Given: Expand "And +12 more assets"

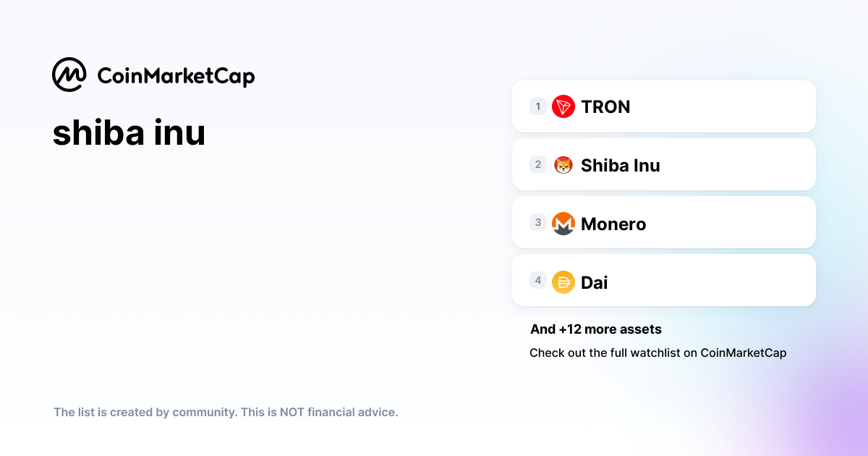Looking at the screenshot, I should (x=595, y=329).
